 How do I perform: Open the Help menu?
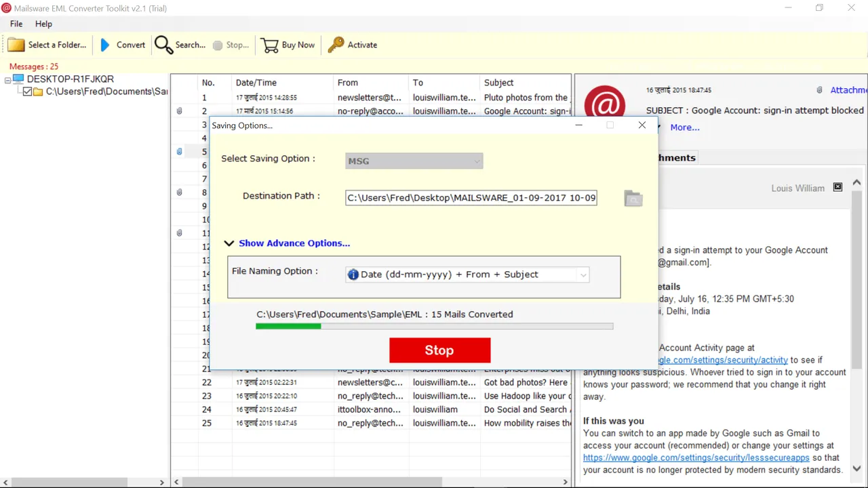[43, 24]
